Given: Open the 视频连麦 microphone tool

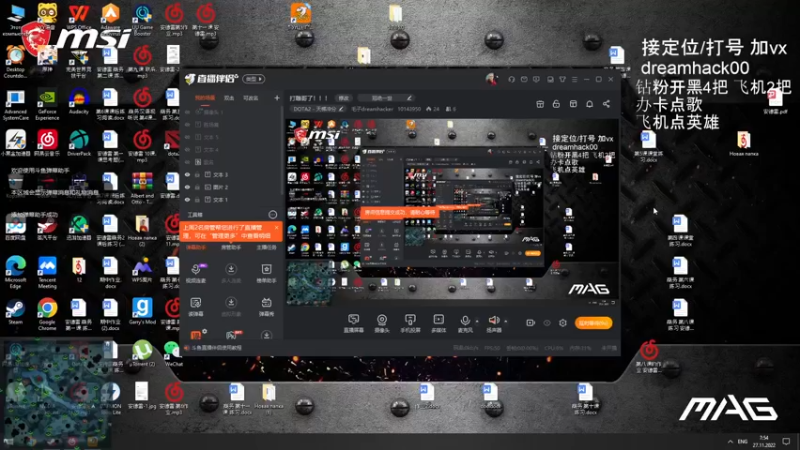Looking at the screenshot, I should 196,273.
